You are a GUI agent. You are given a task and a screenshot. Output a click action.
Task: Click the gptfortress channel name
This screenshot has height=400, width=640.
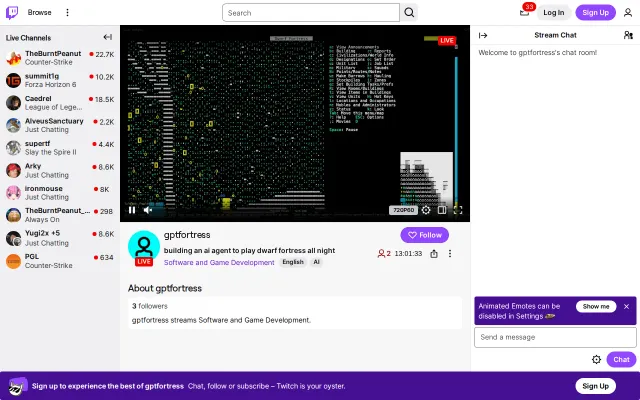coord(187,235)
